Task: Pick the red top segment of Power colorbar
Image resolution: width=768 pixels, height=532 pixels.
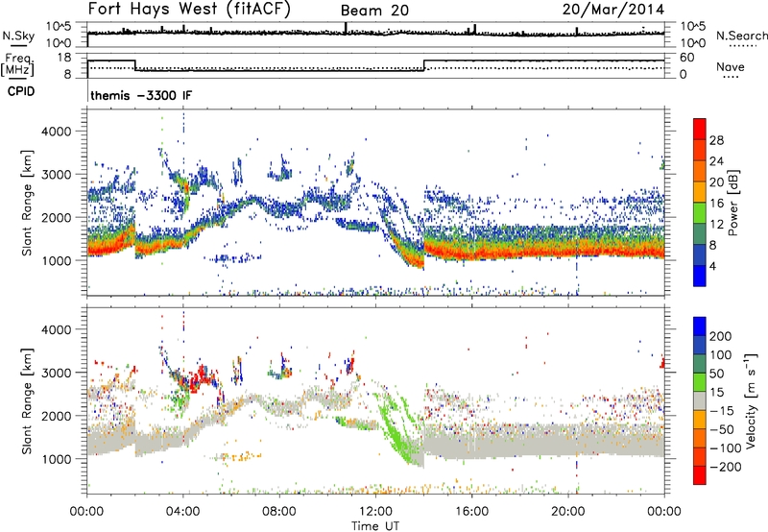Action: click(700, 129)
